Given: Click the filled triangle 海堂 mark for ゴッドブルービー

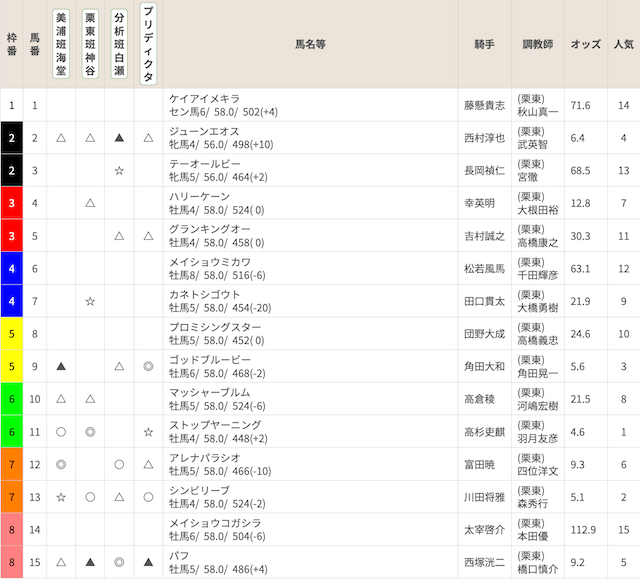Looking at the screenshot, I should [x=61, y=367].
